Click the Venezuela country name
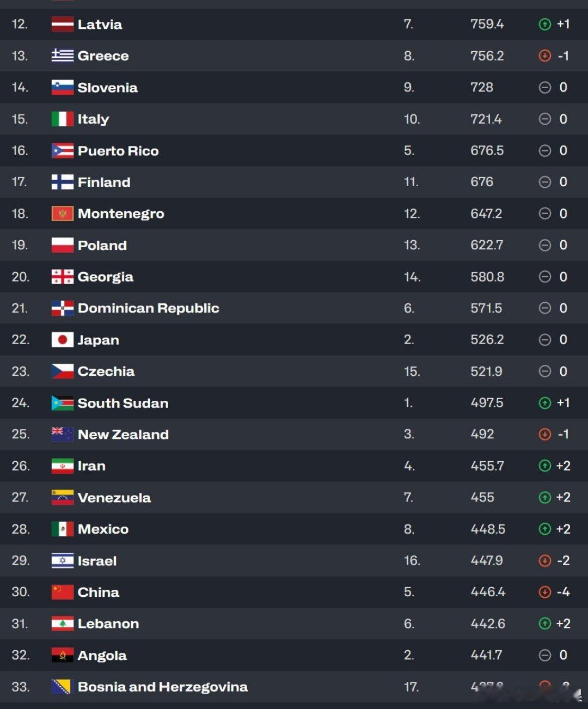Screen dimensions: 588x709 click(114, 498)
